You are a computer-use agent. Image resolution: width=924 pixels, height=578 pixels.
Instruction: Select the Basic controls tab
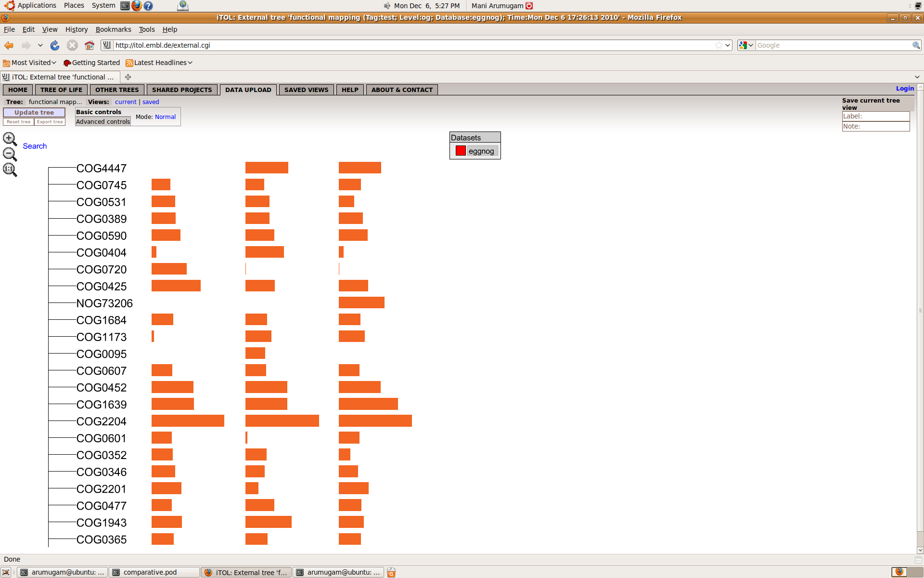point(99,112)
